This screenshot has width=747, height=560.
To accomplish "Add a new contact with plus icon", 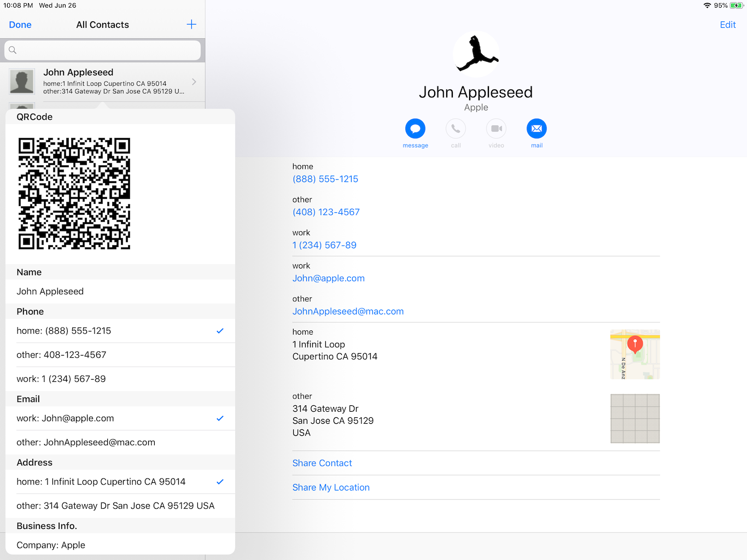I will click(x=191, y=25).
